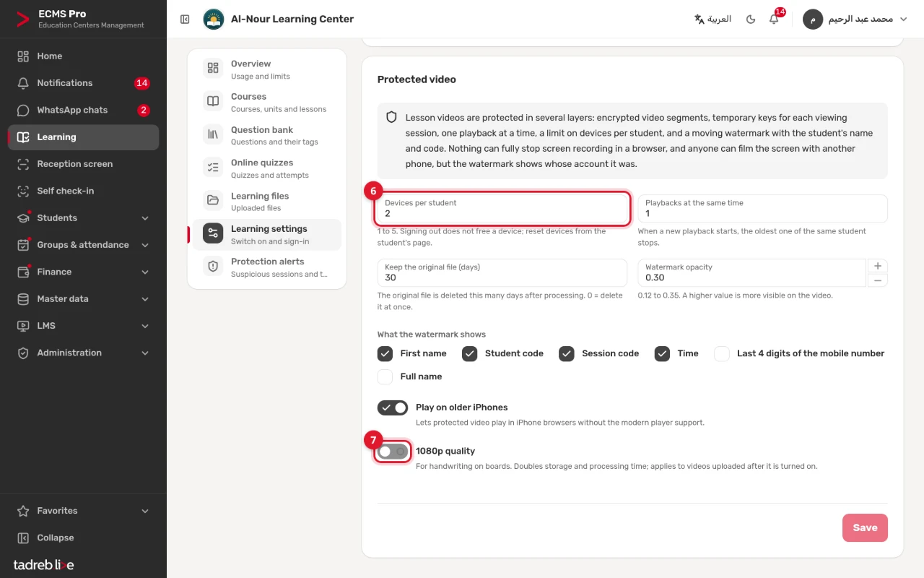Click the Playbacks at the same time field
This screenshot has height=578, width=924.
pyautogui.click(x=762, y=209)
